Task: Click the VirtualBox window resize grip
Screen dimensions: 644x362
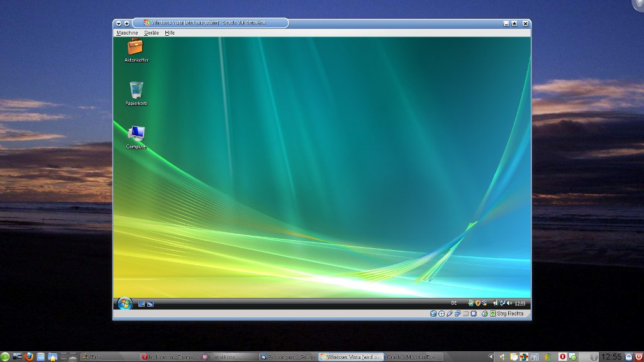Action: click(x=528, y=315)
